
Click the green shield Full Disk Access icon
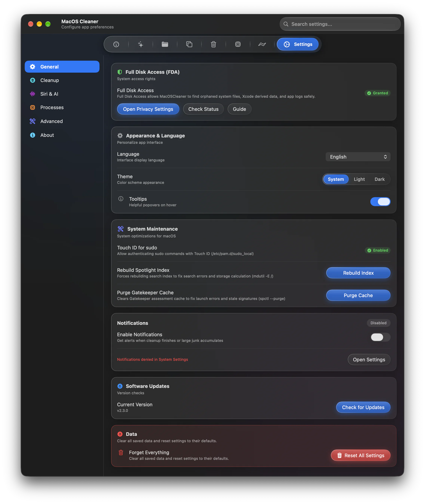[x=120, y=72]
